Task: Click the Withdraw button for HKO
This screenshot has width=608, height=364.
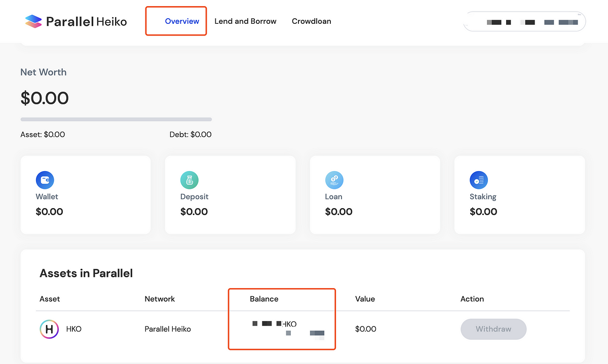Action: [x=493, y=329]
